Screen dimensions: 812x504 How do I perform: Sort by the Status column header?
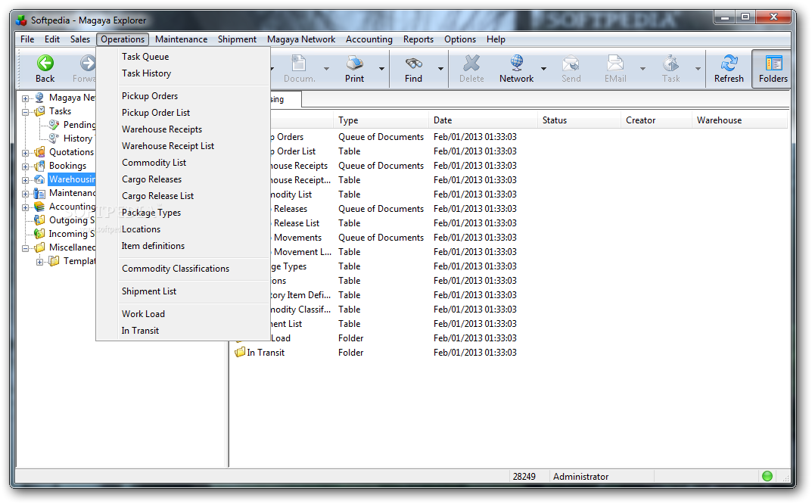pyautogui.click(x=579, y=120)
